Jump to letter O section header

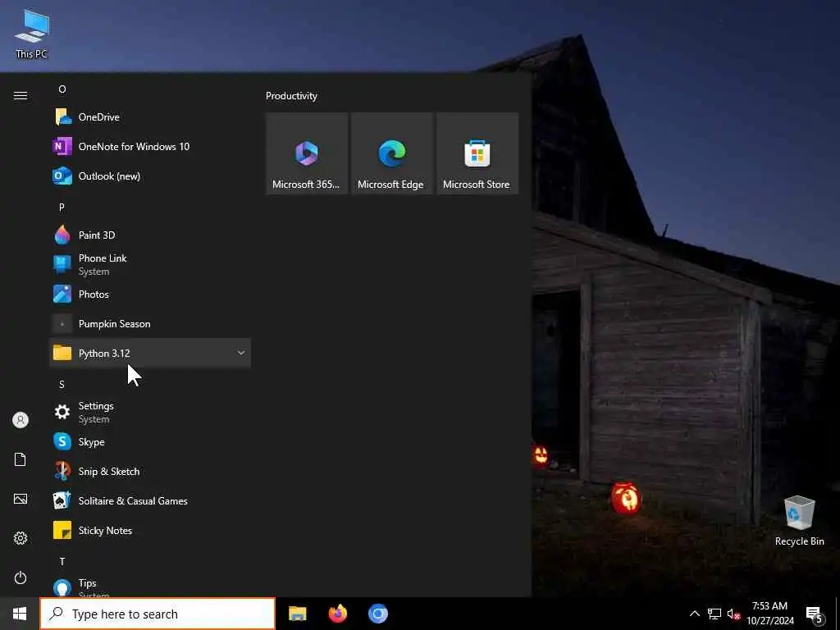[62, 89]
